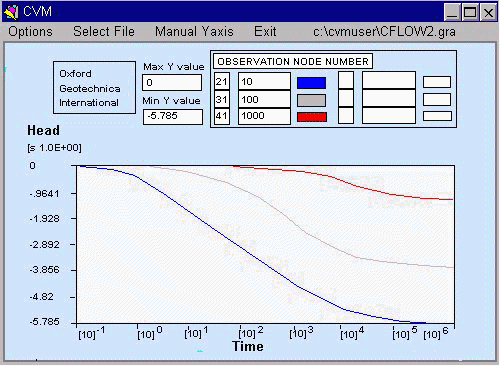The height and width of the screenshot is (366, 500).
Task: Click the Oxford Geotechnica International box
Action: [x=94, y=87]
